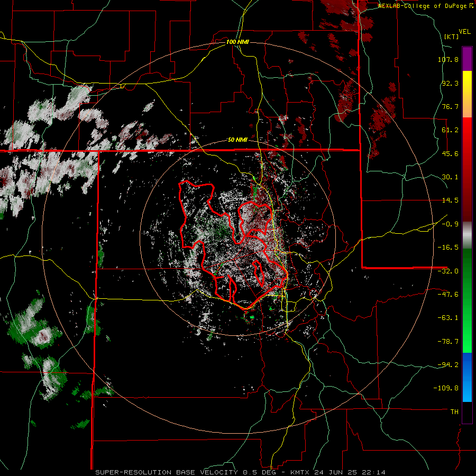Click the -47.6 velocity scale value
The image size is (476, 476).
tap(448, 295)
